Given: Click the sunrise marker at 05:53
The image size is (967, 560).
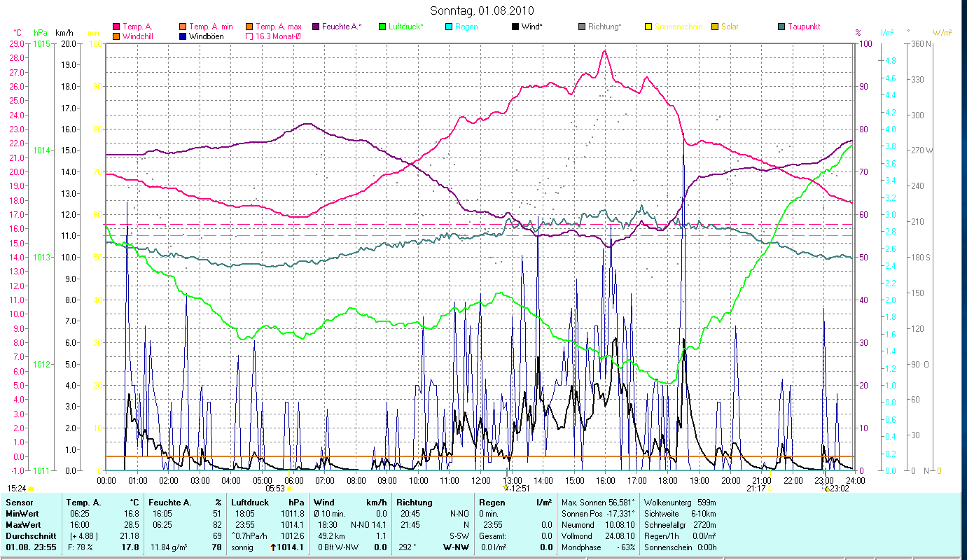Looking at the screenshot, I should pyautogui.click(x=288, y=489).
